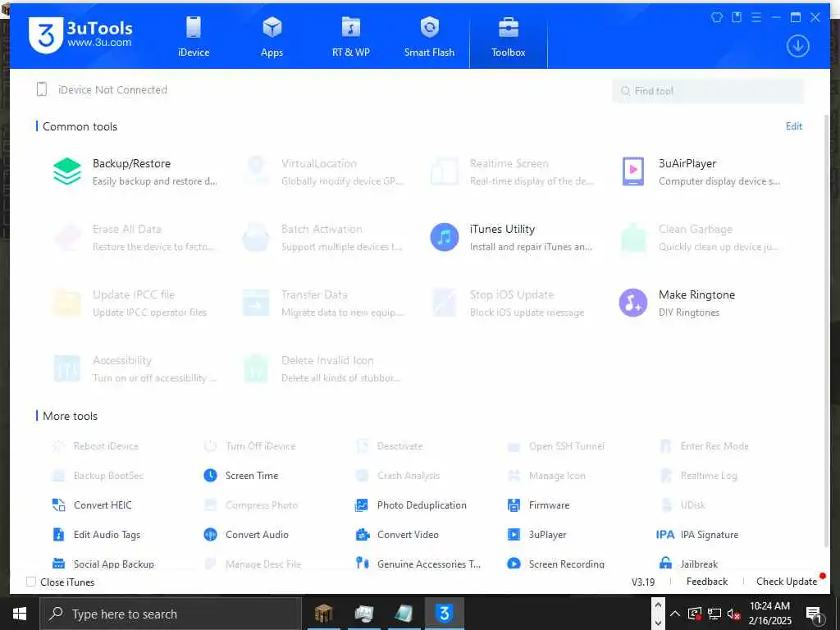Select the Toolbox tab

(509, 36)
